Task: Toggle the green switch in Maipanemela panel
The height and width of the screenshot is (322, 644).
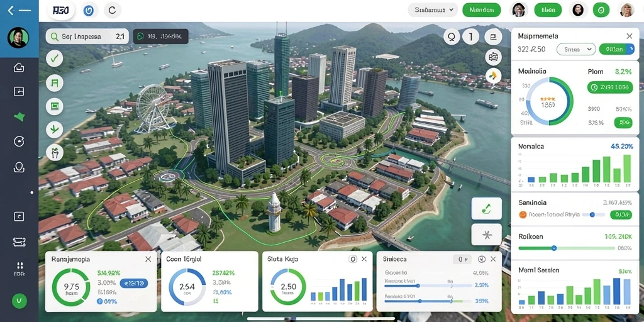Action: pos(616,49)
